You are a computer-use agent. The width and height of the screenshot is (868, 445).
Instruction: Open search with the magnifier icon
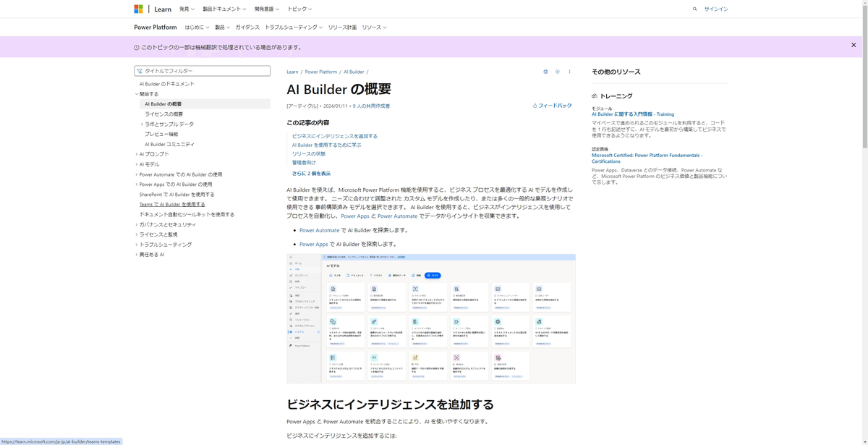tap(695, 9)
